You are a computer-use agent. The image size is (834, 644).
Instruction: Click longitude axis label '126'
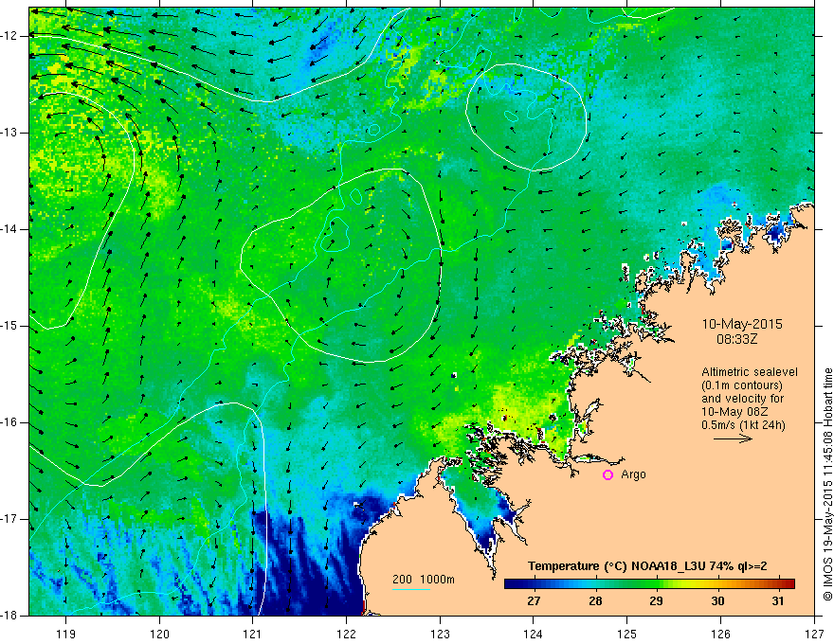[x=720, y=634]
